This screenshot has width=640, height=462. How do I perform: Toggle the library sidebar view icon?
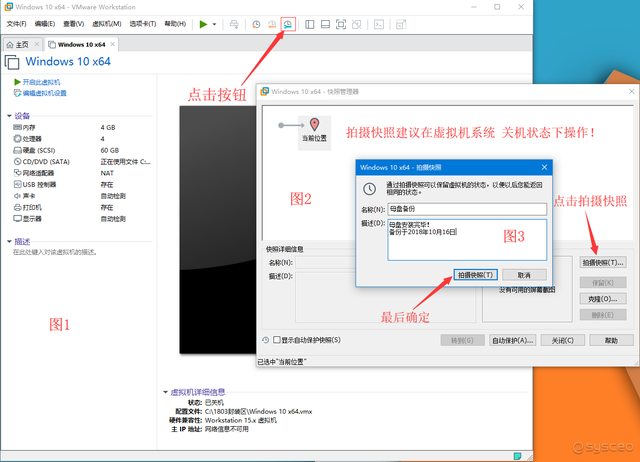pos(310,24)
